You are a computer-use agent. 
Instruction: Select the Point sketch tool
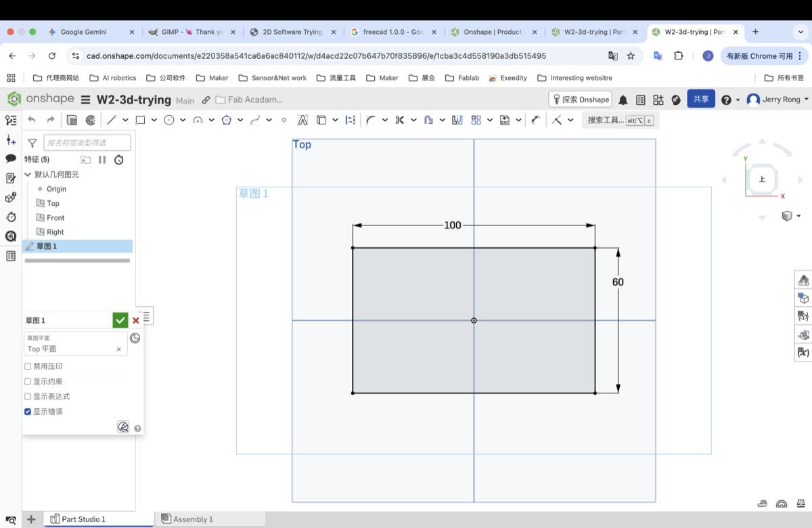pyautogui.click(x=284, y=120)
